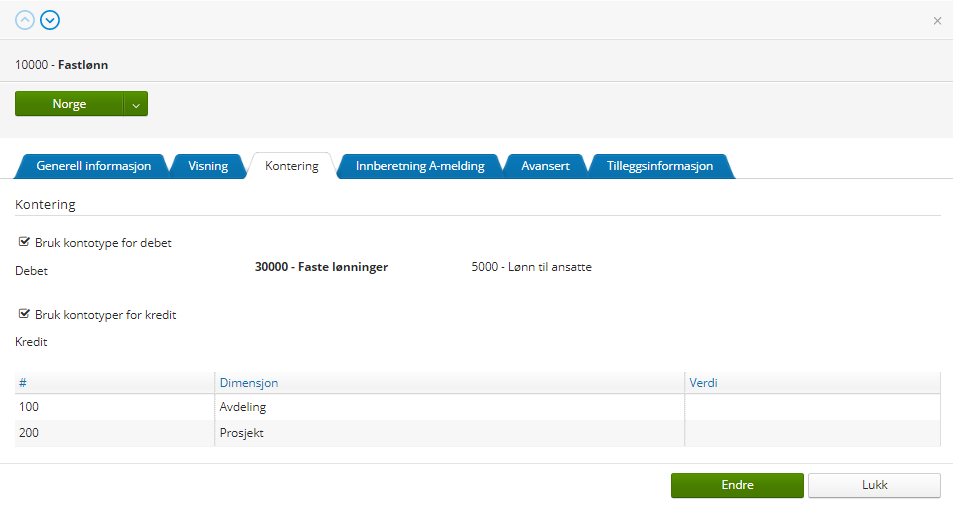
Task: Select the Kontering tab
Action: (292, 166)
